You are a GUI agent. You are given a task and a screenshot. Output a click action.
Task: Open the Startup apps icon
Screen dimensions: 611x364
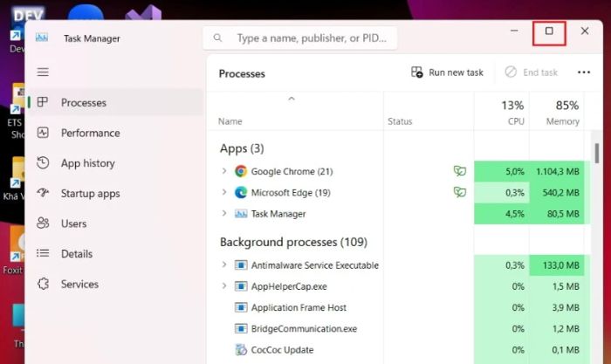[x=43, y=194]
